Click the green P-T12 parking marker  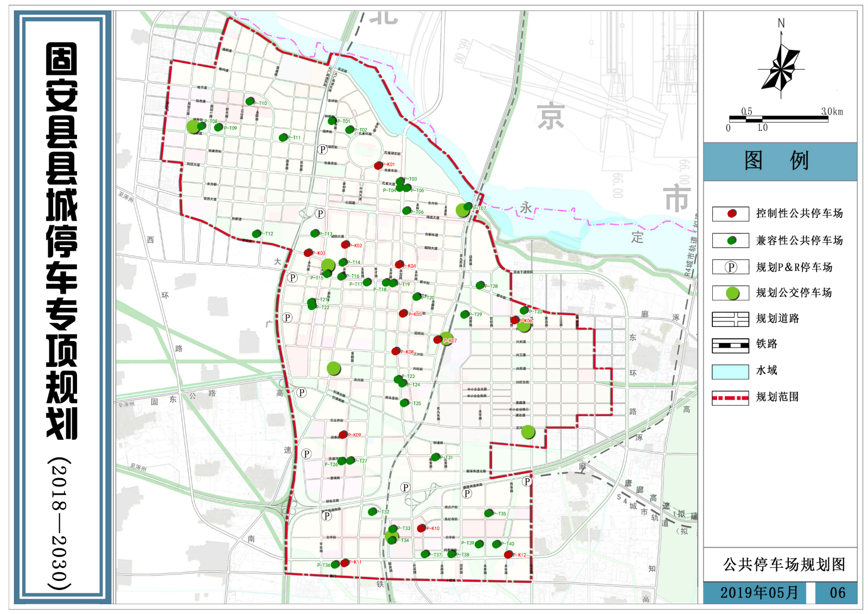coord(257,233)
